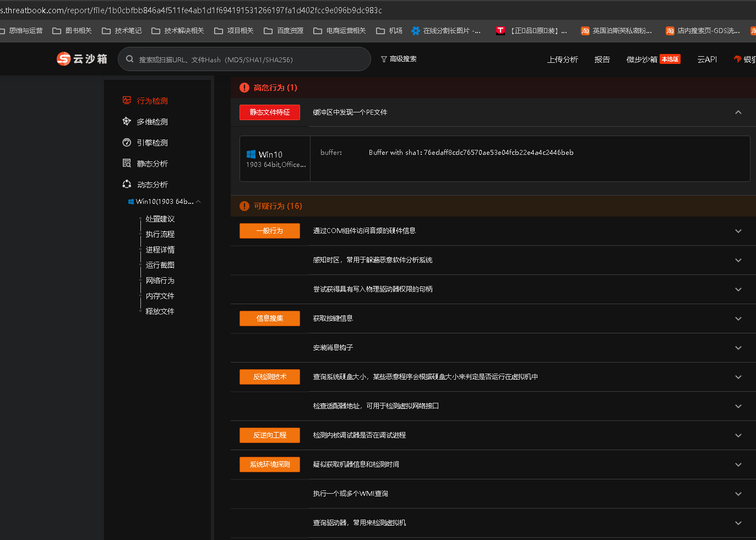Click the Windows logo in the Win10 environment card
756x540 pixels.
(251, 154)
